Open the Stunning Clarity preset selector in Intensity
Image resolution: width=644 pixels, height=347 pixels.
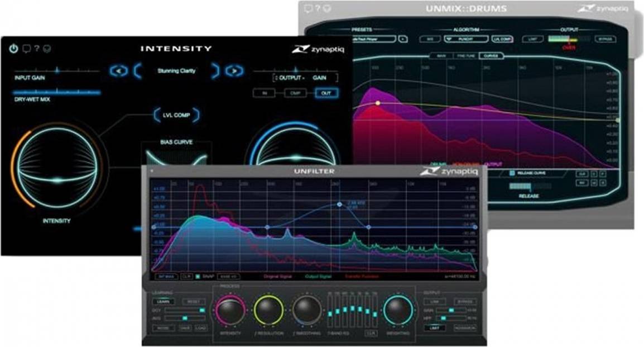pyautogui.click(x=176, y=71)
